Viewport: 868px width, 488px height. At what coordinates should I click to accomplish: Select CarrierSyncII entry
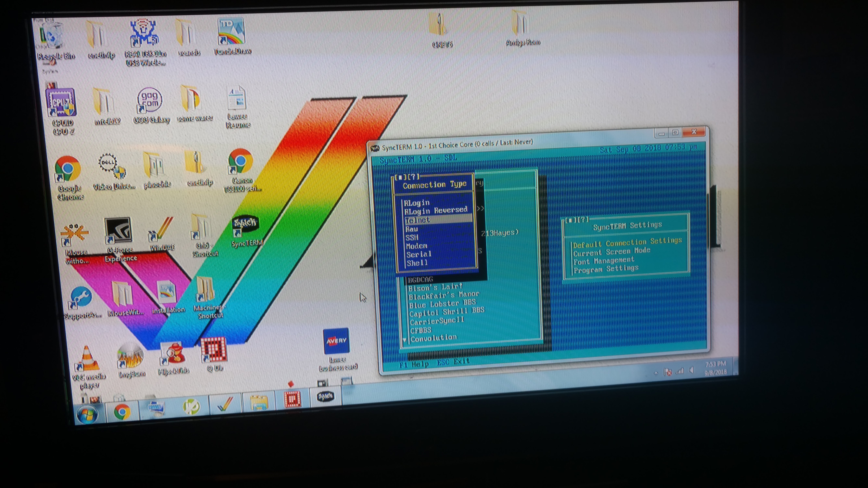coord(437,321)
